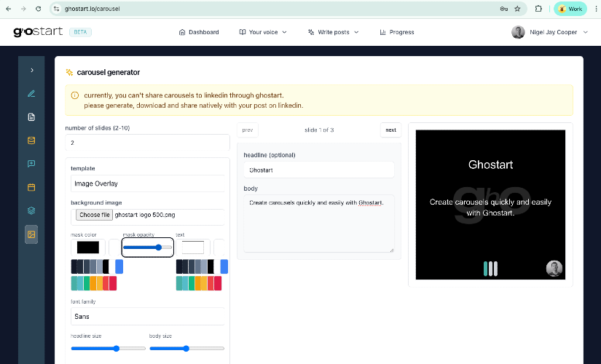Open the Dashboard nav item
601x364 pixels.
tap(199, 32)
